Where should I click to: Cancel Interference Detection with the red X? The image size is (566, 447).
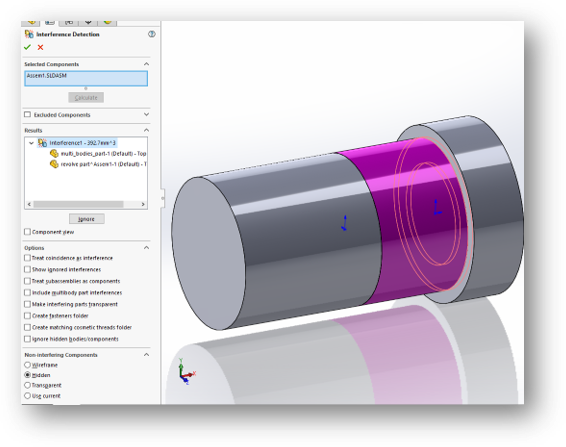[x=40, y=47]
